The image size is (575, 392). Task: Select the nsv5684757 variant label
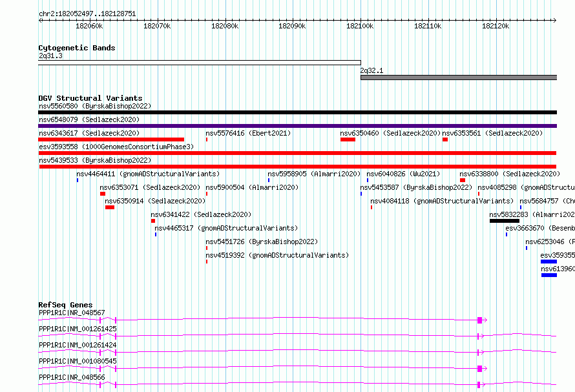(x=547, y=201)
